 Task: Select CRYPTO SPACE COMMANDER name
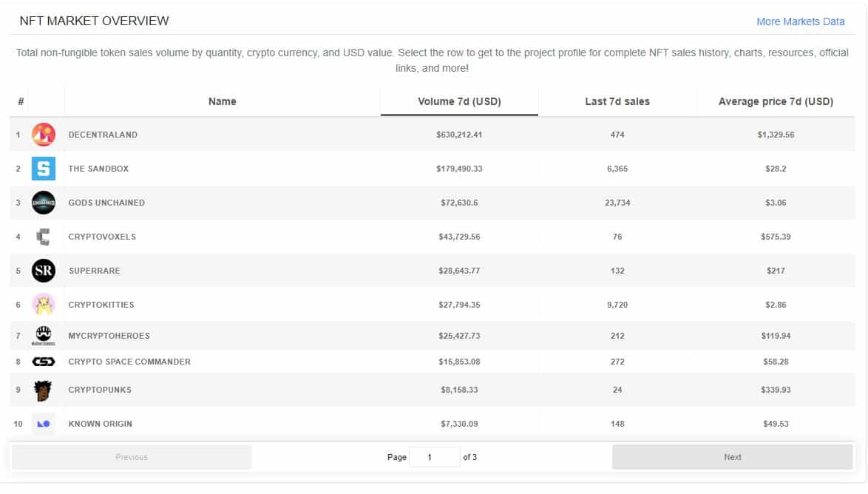(129, 362)
